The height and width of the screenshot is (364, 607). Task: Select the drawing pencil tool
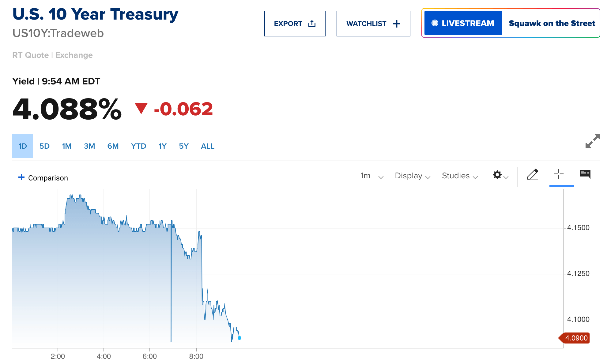tap(533, 175)
